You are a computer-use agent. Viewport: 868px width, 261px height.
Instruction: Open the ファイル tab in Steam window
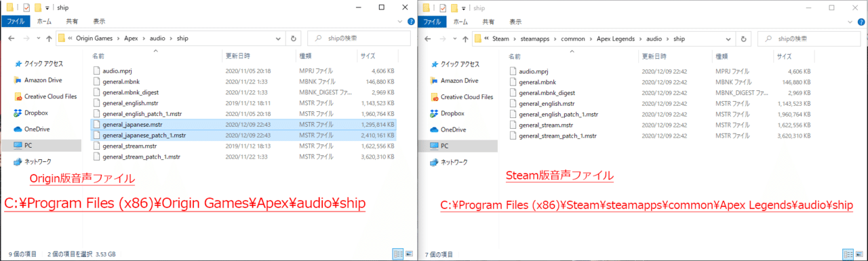point(433,22)
